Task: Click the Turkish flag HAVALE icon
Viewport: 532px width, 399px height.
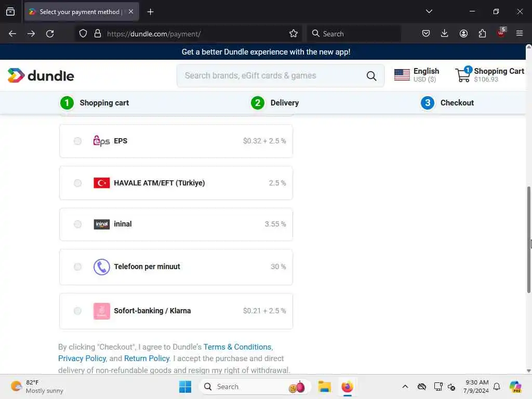Action: [101, 183]
